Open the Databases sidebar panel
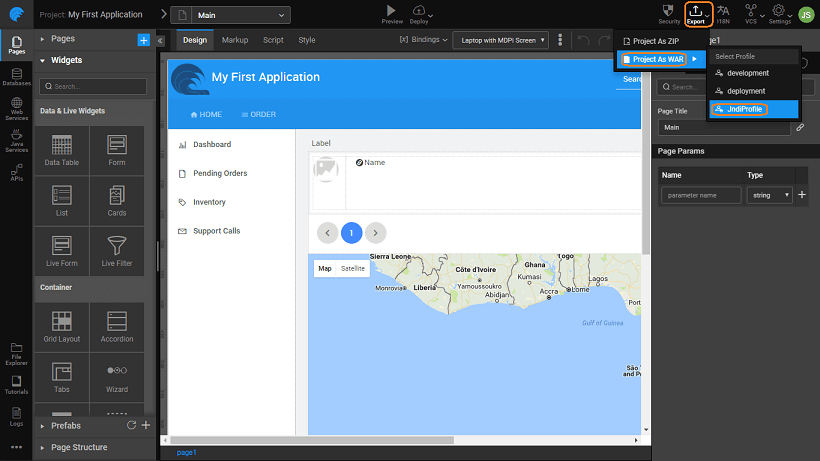The width and height of the screenshot is (820, 461). click(x=16, y=76)
